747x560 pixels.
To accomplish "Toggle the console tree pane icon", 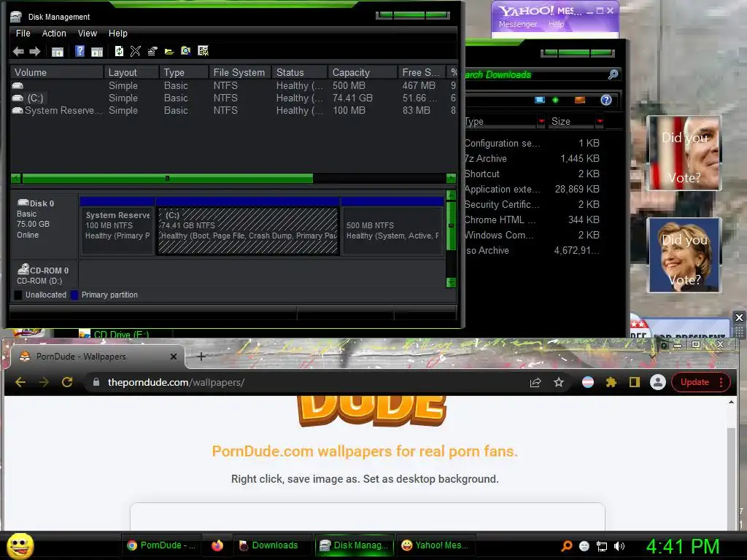I will 57,52.
